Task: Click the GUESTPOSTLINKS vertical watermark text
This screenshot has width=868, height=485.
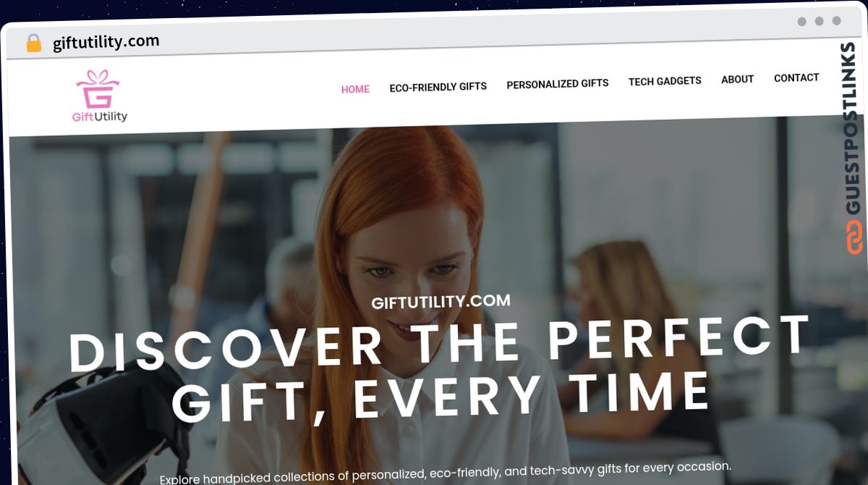Action: [x=852, y=128]
